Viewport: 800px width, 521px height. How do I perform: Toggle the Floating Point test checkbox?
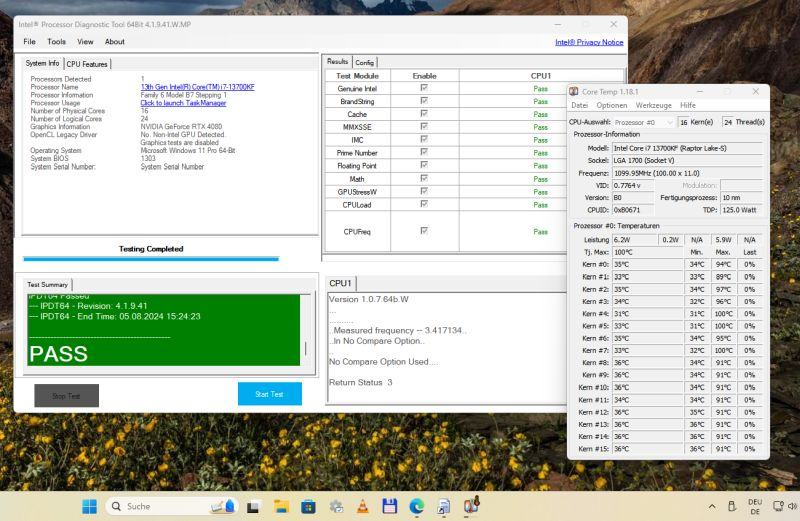[x=423, y=165]
